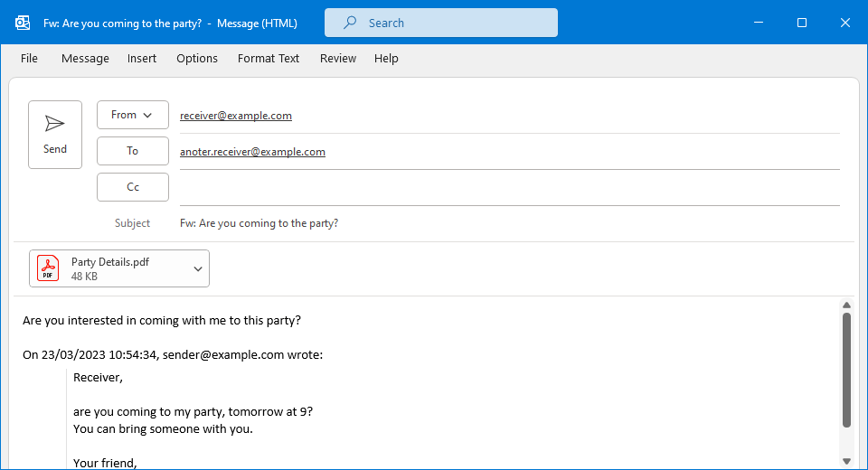Select the Options ribbon tab

pyautogui.click(x=197, y=58)
